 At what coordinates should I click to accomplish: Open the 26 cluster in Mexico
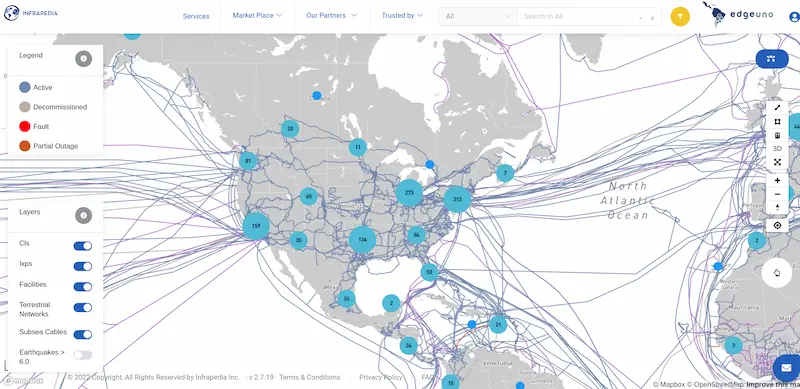346,299
